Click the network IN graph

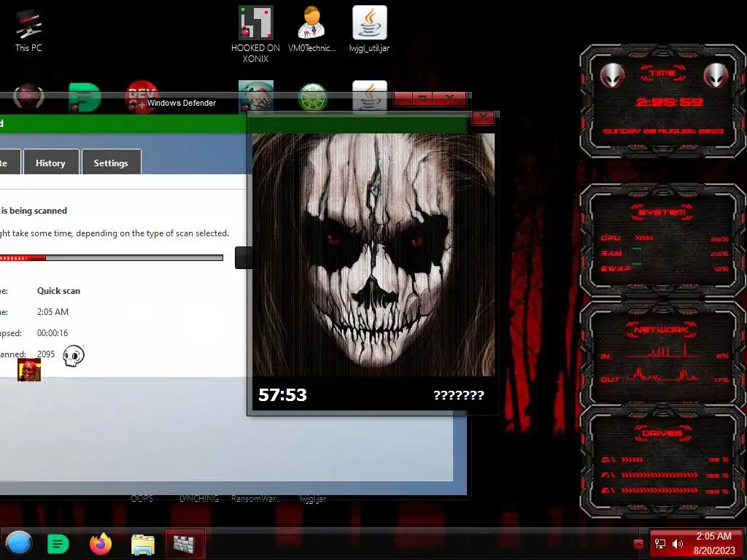(662, 351)
